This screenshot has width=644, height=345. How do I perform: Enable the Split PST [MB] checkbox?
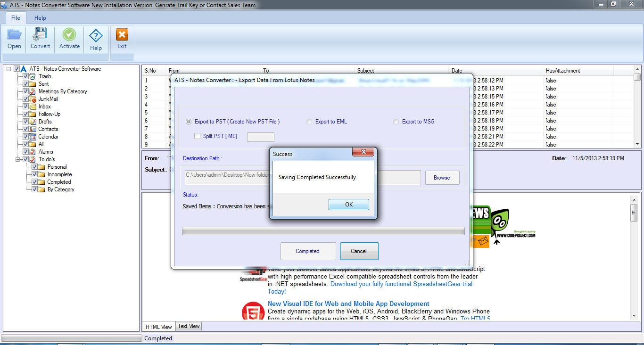[198, 136]
